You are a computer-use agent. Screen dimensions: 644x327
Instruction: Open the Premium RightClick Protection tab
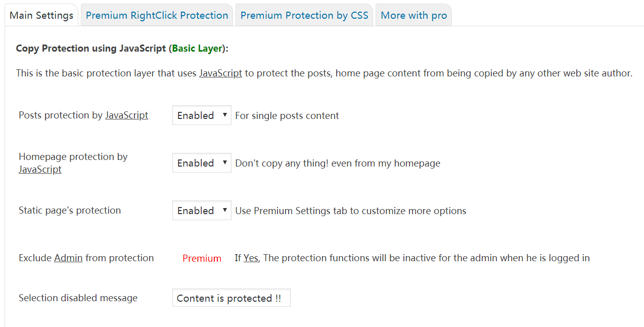[x=157, y=15]
